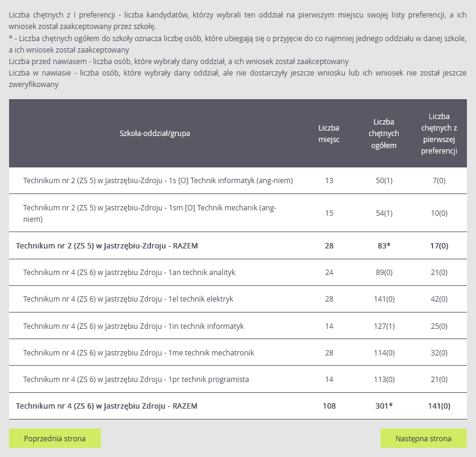Click the '127(1)' value for 1in informatyk
The height and width of the screenshot is (457, 476).
point(384,326)
